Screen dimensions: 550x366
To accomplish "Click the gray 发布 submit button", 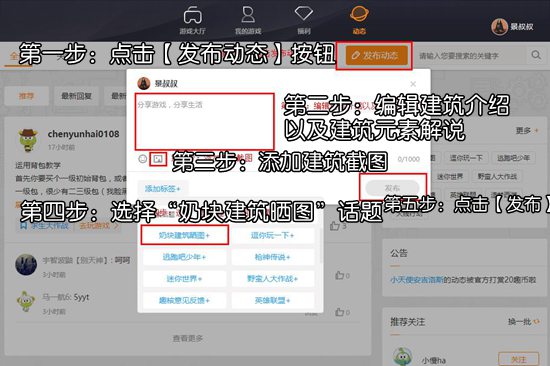I will point(393,188).
